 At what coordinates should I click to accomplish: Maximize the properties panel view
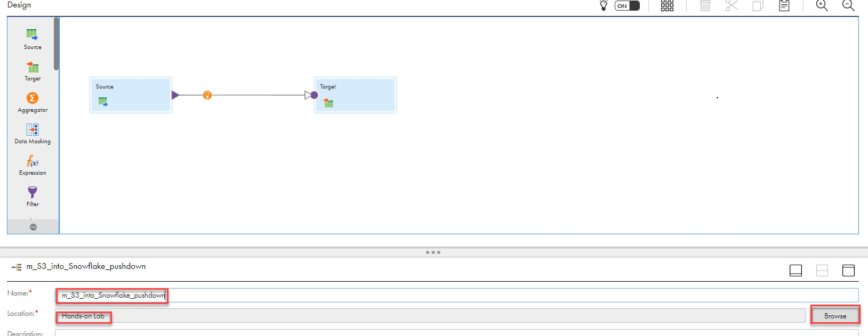(x=848, y=271)
